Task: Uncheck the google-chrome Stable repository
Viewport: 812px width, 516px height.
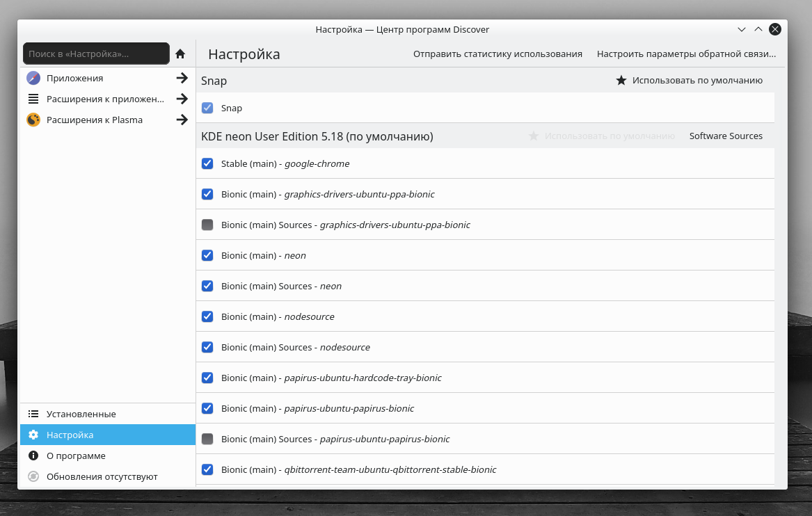Action: tap(207, 163)
